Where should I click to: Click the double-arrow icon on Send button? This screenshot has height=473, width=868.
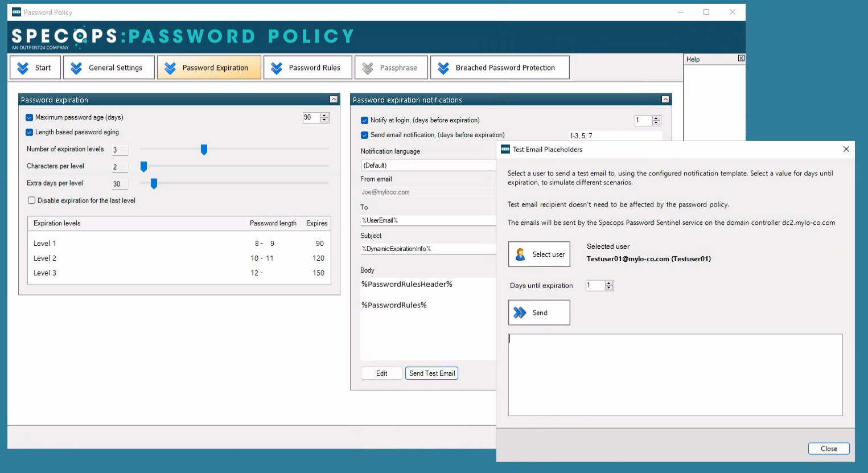coord(520,312)
